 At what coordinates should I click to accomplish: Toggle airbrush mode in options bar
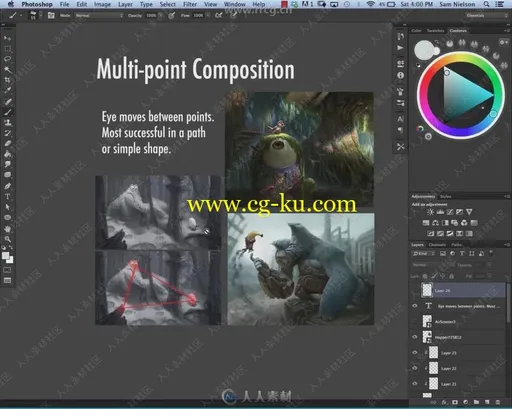219,15
